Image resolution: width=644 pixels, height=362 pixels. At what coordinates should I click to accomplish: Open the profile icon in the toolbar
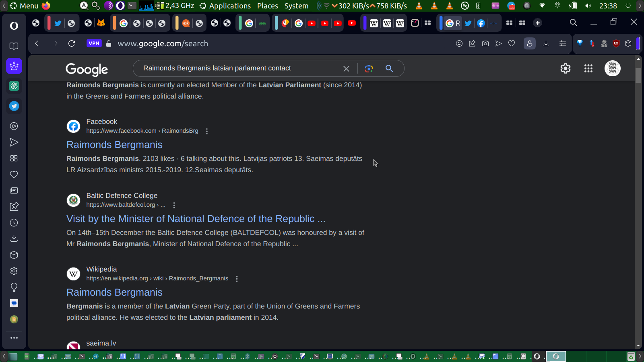point(530,43)
